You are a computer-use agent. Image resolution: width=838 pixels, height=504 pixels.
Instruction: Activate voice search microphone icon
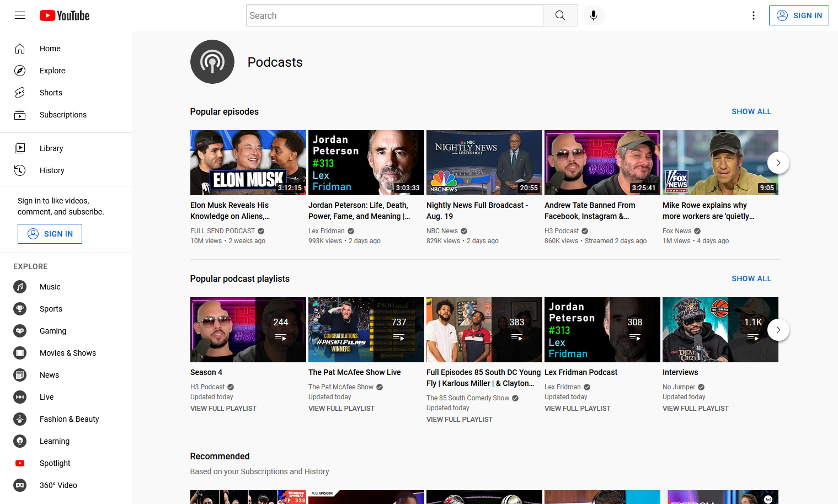click(594, 15)
